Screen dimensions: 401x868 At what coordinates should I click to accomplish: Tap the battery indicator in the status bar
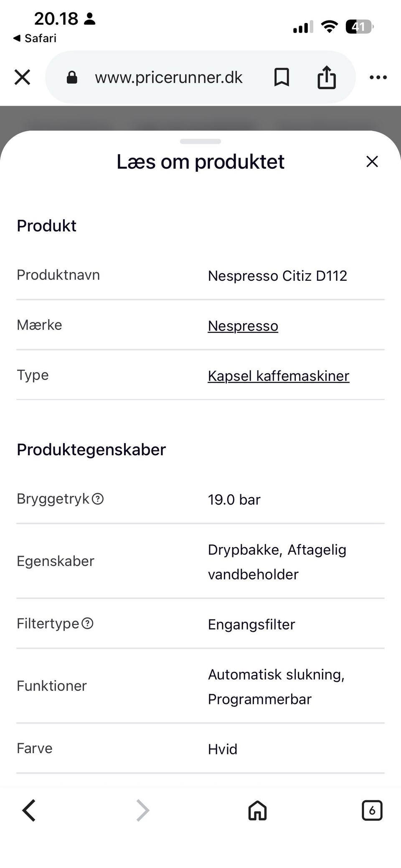click(x=359, y=27)
